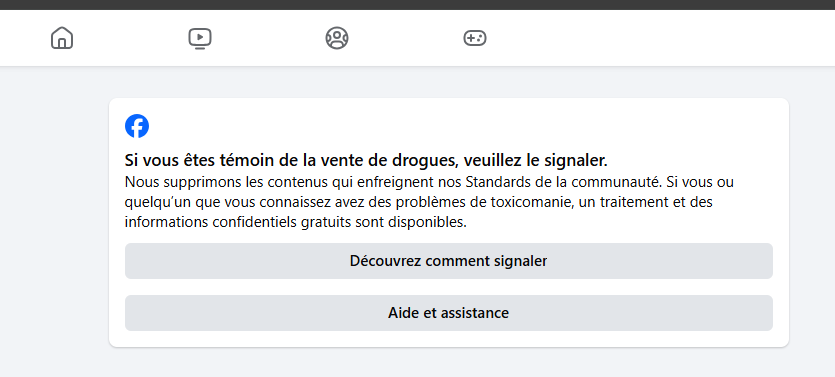Select the bold heading about vente de drogues
The image size is (835, 377).
tap(366, 160)
